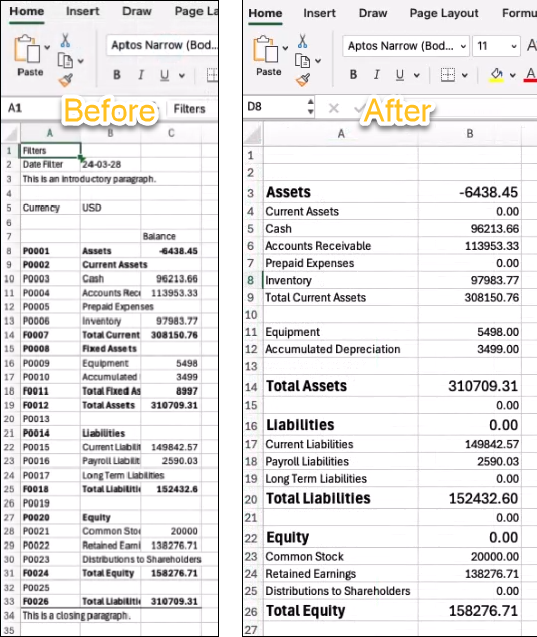This screenshot has height=637, width=537.
Task: Click cell '24-03-28' in Before window
Action: 110,165
